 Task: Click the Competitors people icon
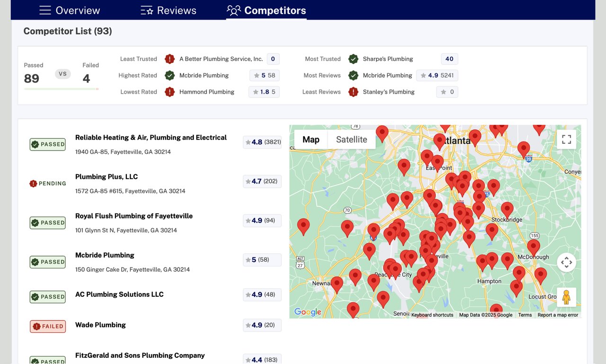[234, 10]
